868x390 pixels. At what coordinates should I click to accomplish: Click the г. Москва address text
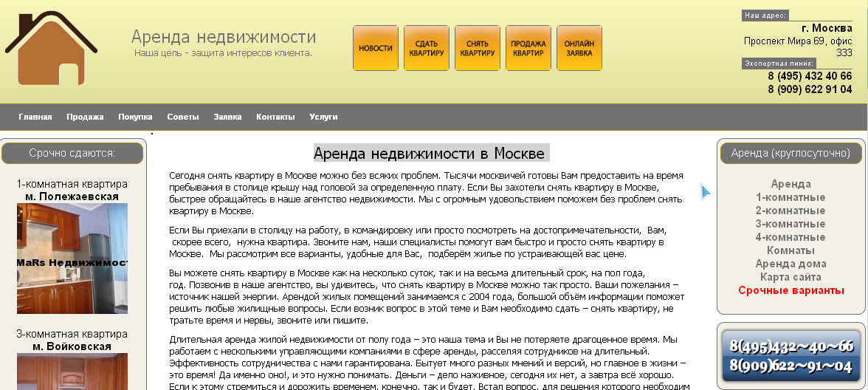[x=827, y=28]
